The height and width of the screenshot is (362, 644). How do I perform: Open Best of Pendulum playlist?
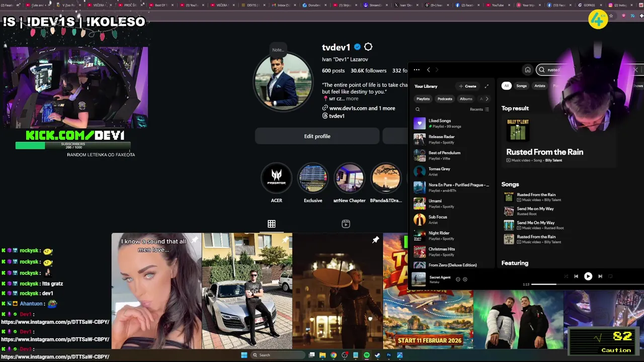click(x=451, y=155)
